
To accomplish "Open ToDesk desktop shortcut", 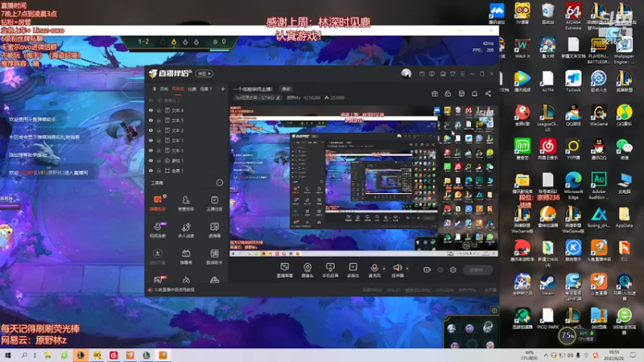I will tap(573, 81).
